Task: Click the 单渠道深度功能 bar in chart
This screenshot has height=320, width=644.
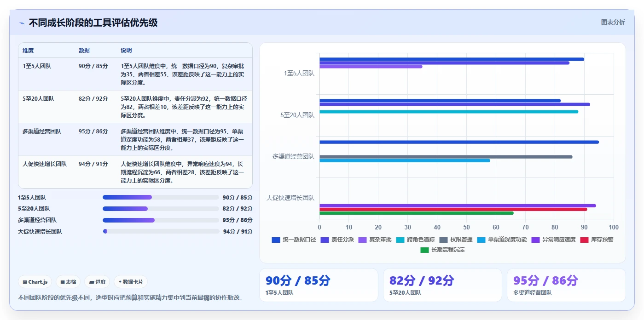Action: tap(405, 160)
